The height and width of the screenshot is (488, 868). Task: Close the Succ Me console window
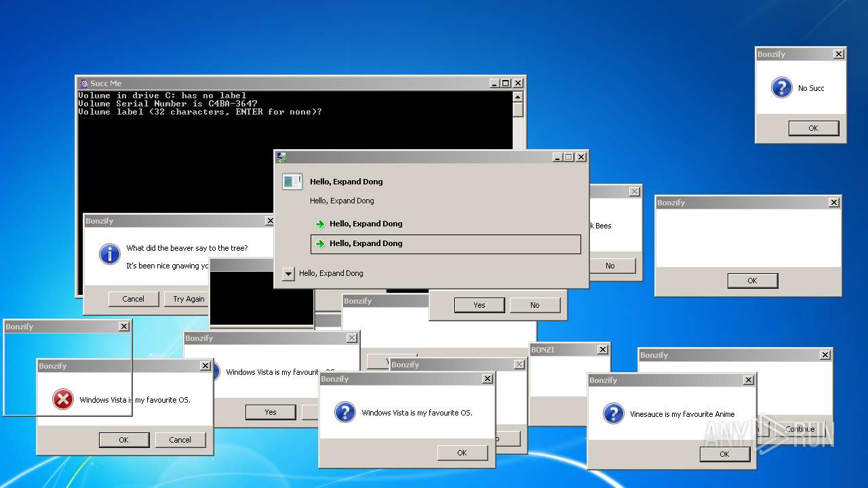pos(518,83)
